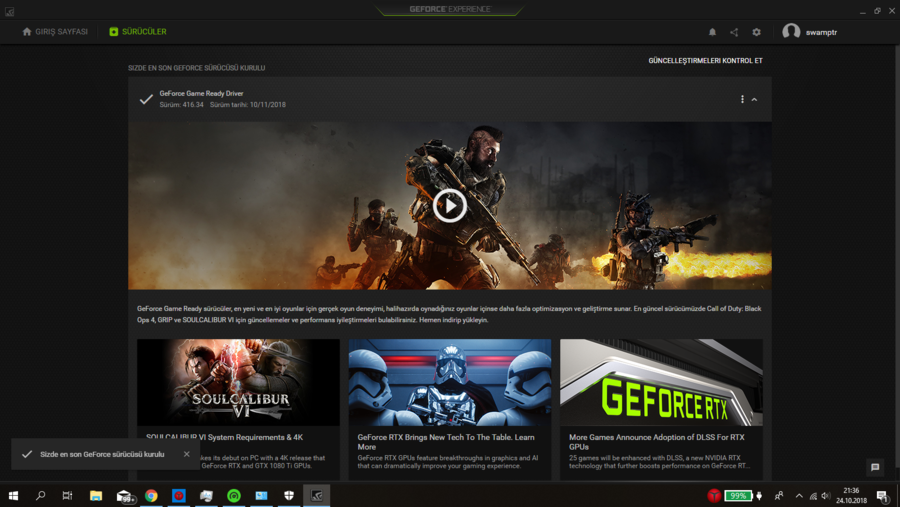
Task: Open 'SOULCALIBUR VI System Requirements' article
Action: [x=224, y=437]
